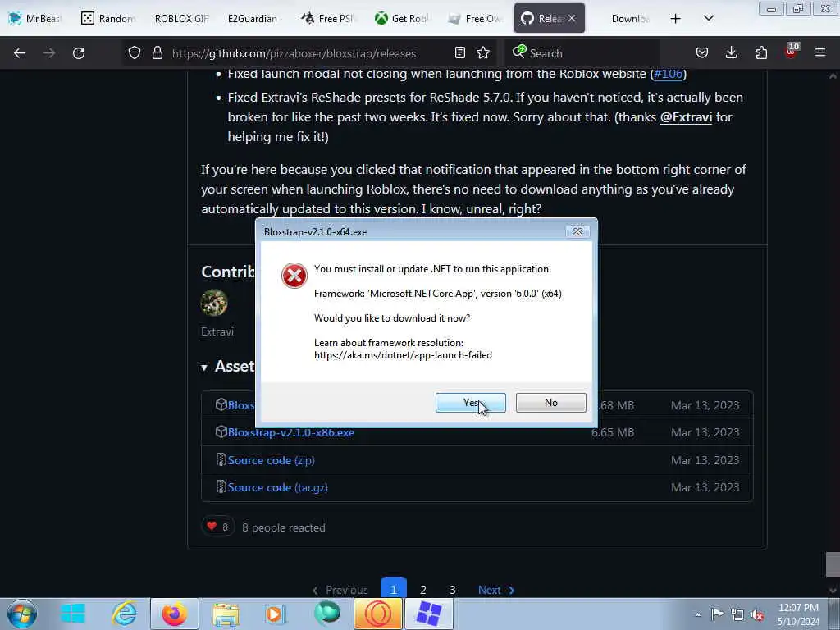Screen dimensions: 840x630
Task: Close the Bloxstrap-v2.1.0-x64.exe dialog
Action: (577, 231)
